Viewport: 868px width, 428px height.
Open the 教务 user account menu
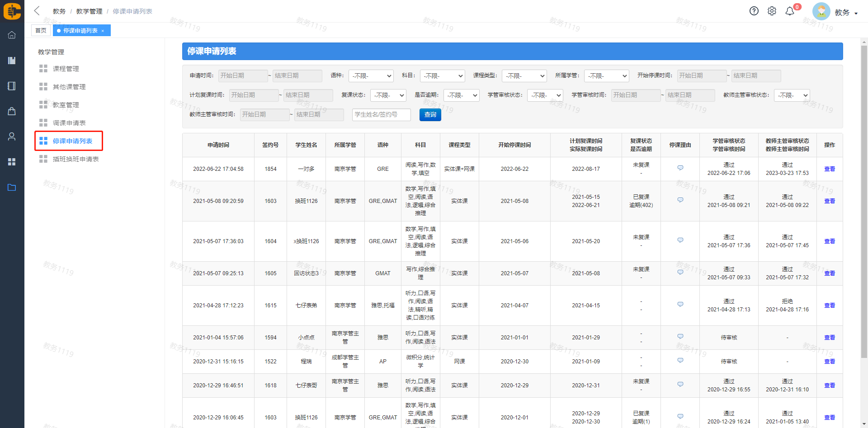(844, 13)
